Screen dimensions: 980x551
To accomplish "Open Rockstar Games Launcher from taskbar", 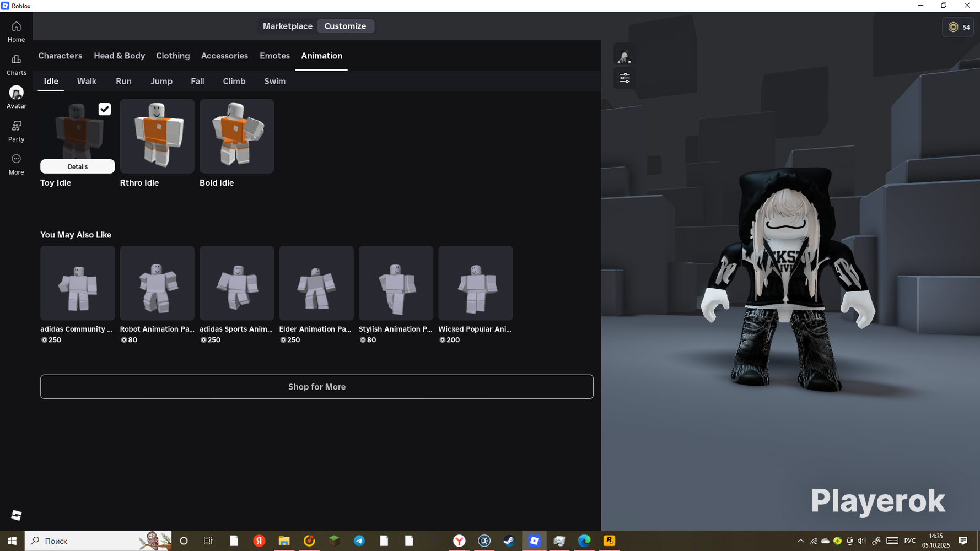I will 609,541.
